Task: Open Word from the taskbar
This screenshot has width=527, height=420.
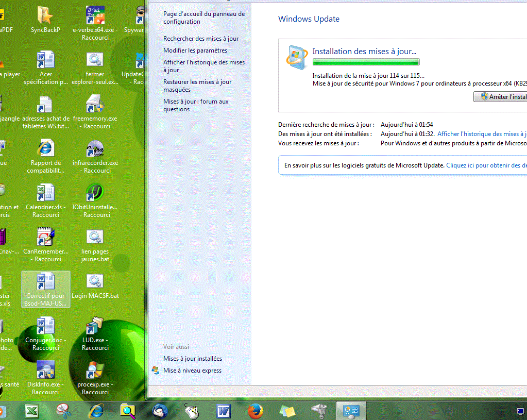Action: pos(223,411)
